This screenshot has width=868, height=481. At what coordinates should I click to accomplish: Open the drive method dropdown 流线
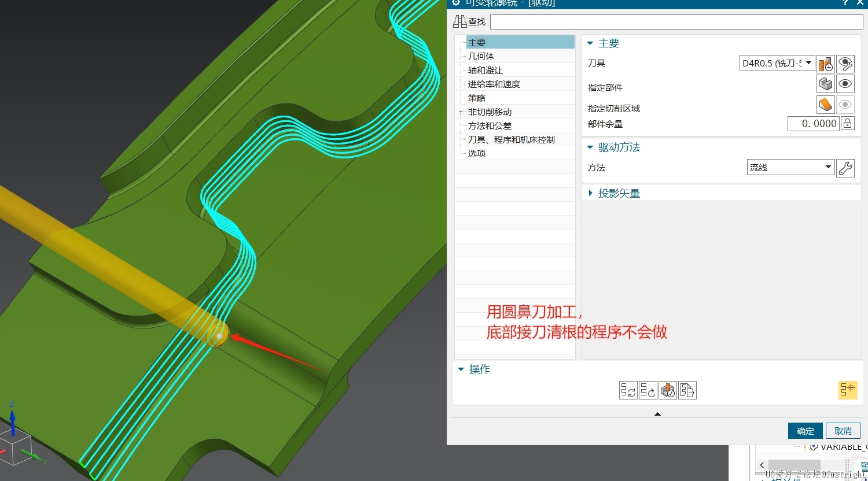(791, 167)
